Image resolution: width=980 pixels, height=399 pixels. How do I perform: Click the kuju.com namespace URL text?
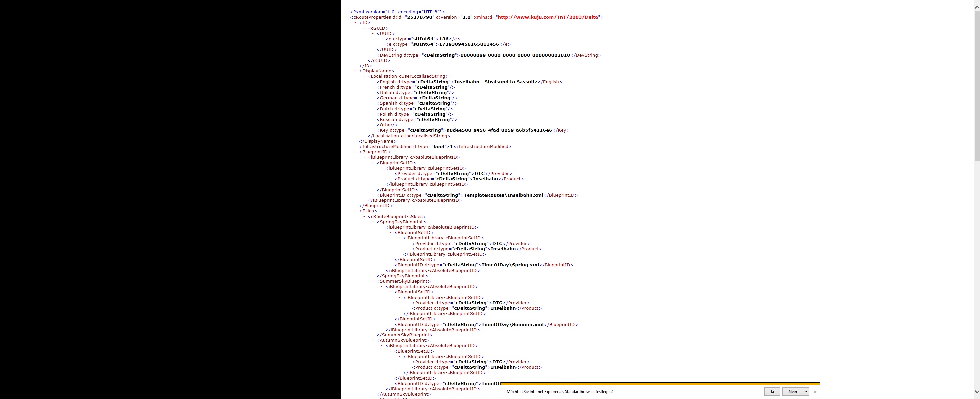click(x=548, y=17)
